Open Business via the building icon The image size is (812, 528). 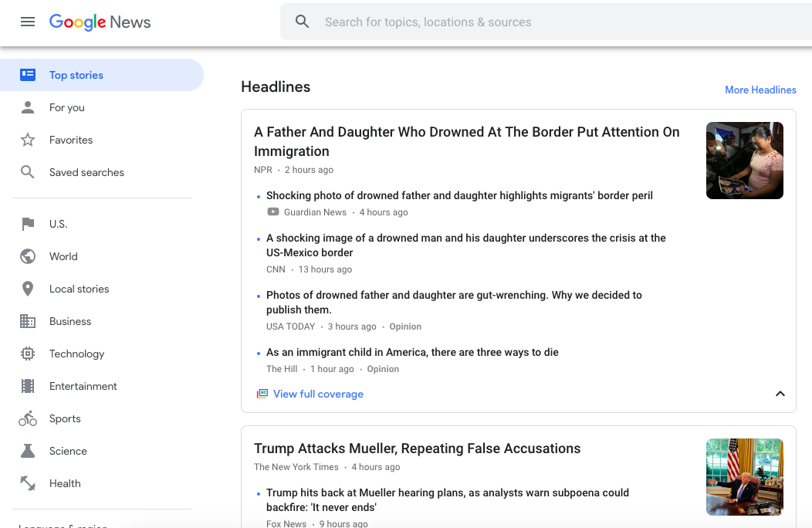click(28, 321)
